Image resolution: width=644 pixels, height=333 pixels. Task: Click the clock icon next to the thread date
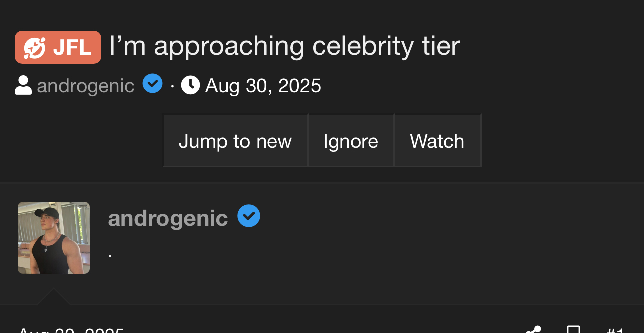(190, 85)
